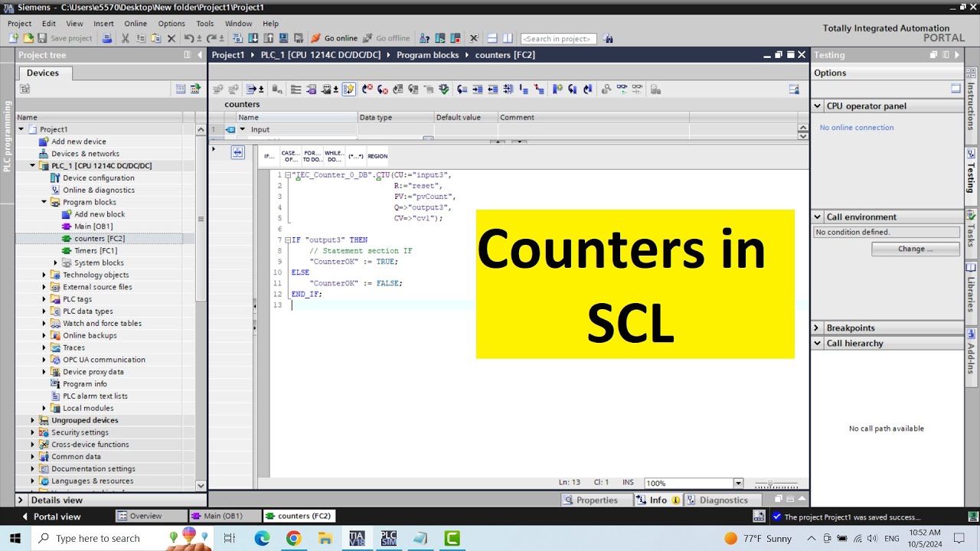Toggle vertical split of editor space
Screen dimensions: 980x551
click(x=507, y=38)
